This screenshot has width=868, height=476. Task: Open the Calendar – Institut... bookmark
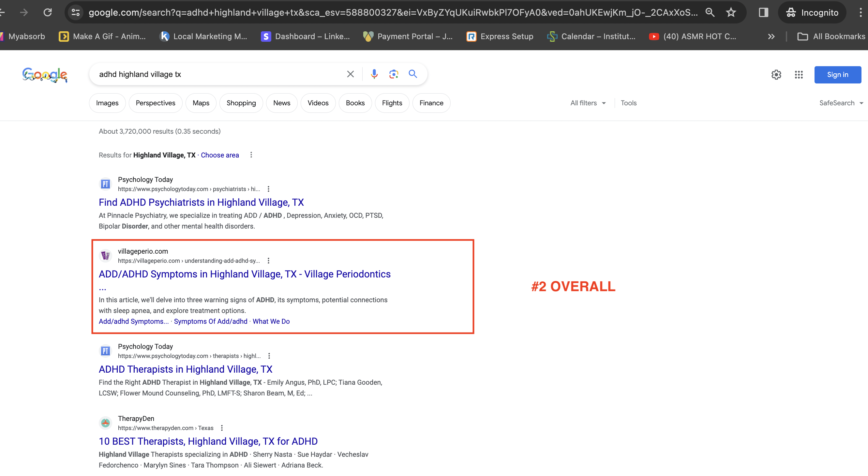click(591, 37)
